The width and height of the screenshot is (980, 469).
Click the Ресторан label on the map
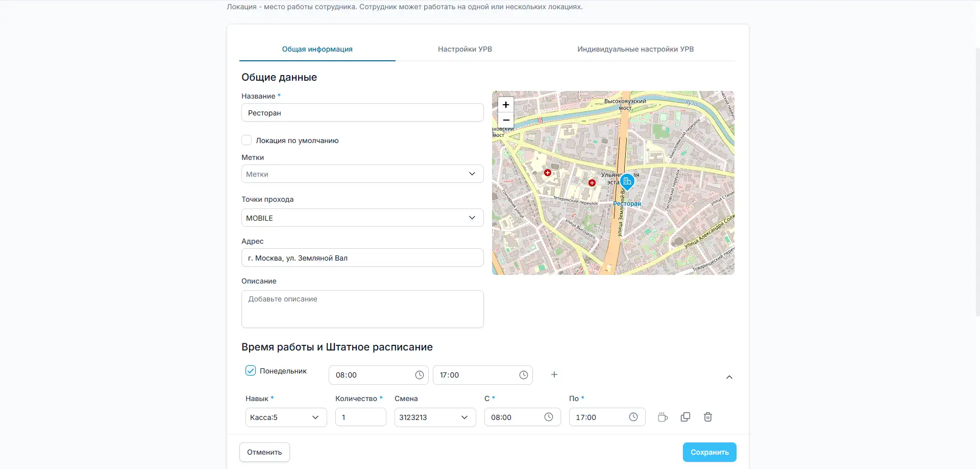pyautogui.click(x=627, y=204)
